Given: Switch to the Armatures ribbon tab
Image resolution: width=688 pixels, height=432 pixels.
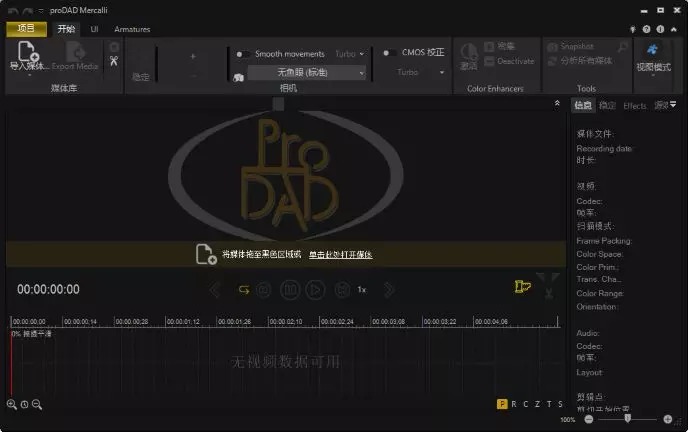Looking at the screenshot, I should point(132,29).
